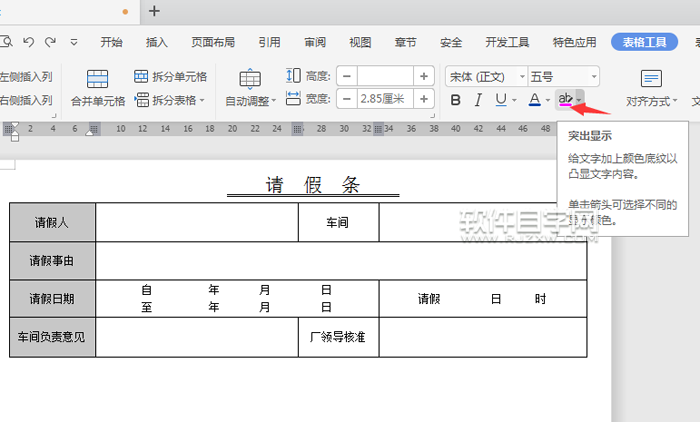Open the 视图 tab
Screen dimensions: 700x422
tap(360, 42)
